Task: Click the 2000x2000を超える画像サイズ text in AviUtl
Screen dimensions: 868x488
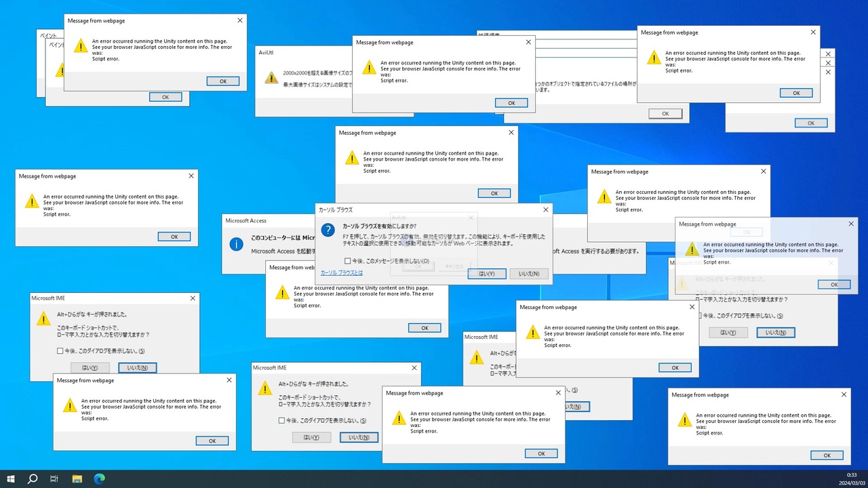Action: (316, 73)
